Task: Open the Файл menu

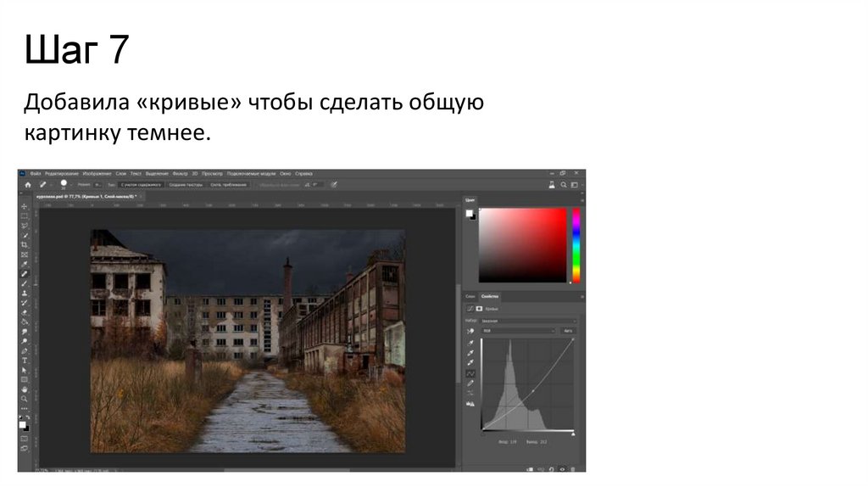Action: 36,173
